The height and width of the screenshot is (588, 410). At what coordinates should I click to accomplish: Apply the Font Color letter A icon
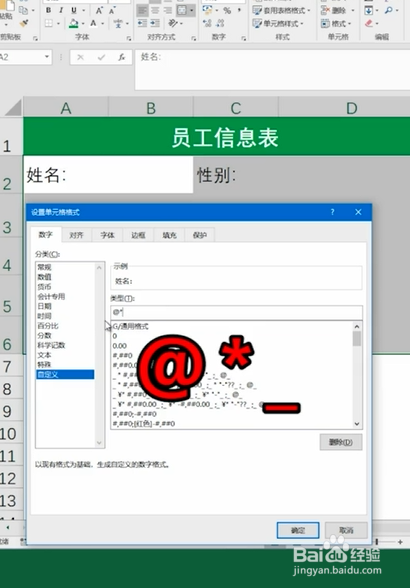pyautogui.click(x=93, y=24)
